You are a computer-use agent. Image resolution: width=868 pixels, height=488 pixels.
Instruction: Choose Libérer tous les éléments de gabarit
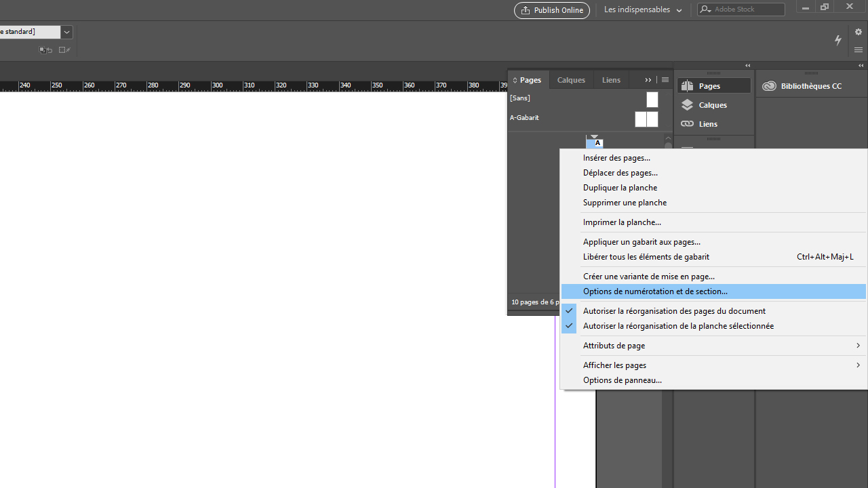[714, 257]
